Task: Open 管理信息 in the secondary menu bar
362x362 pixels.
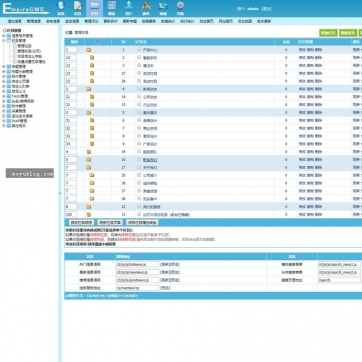Action: [x=34, y=21]
